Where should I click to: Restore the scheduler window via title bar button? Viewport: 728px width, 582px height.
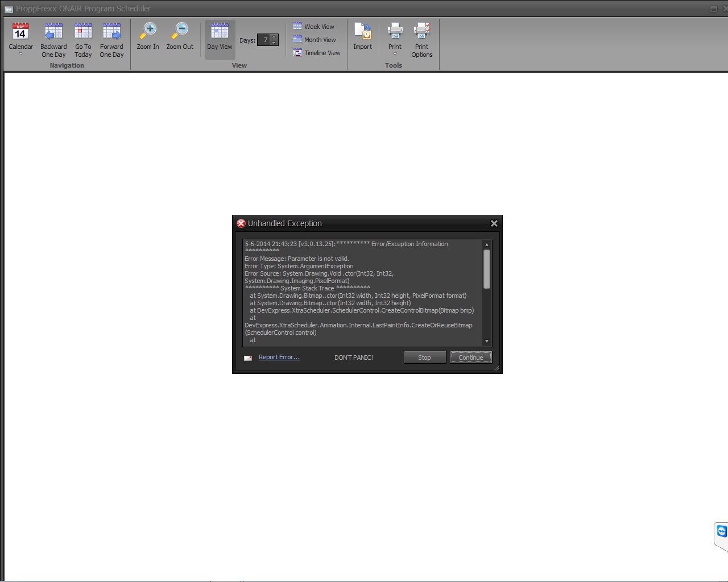(714, 9)
